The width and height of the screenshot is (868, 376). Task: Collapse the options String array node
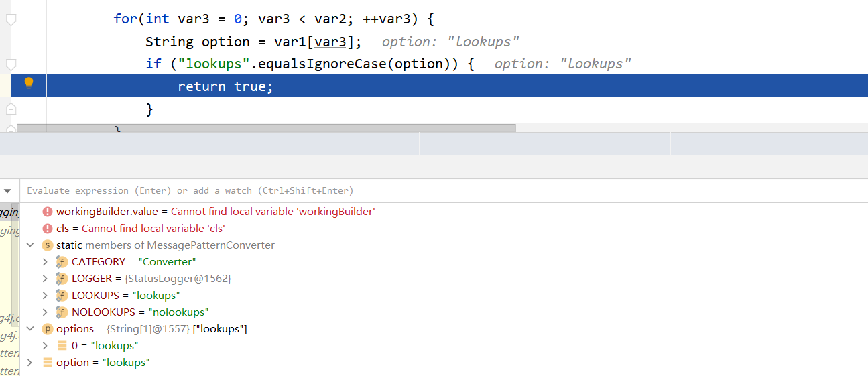[29, 329]
